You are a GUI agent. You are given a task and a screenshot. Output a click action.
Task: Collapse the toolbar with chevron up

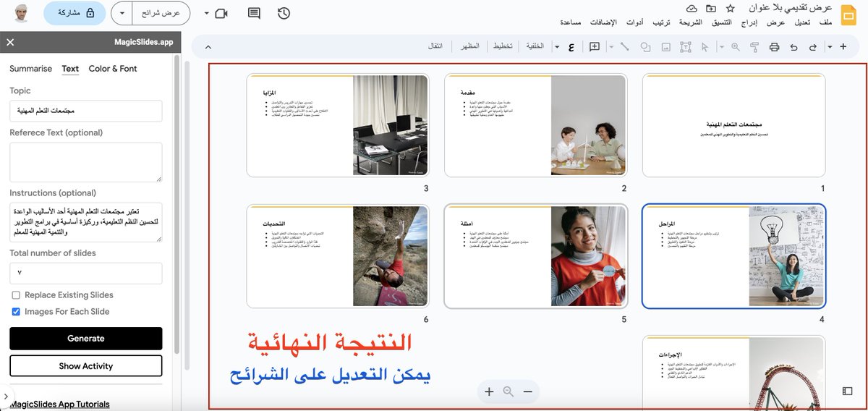(208, 47)
